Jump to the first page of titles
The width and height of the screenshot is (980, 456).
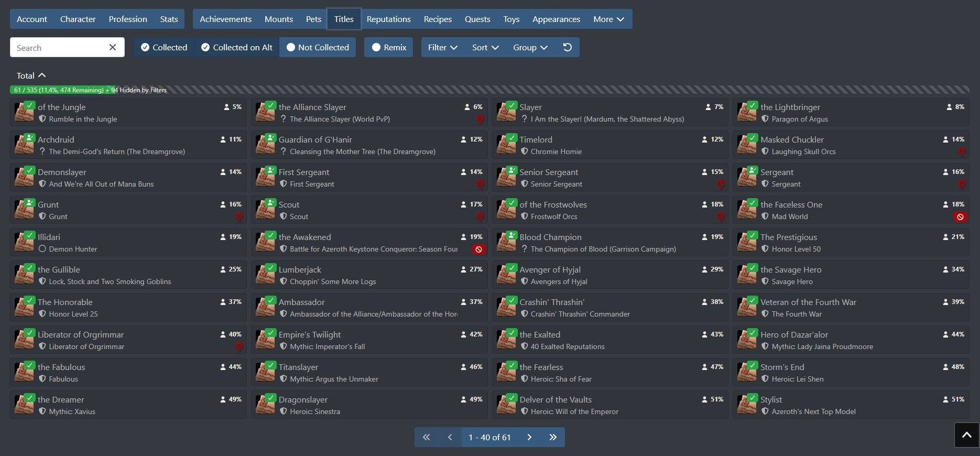[x=427, y=437]
